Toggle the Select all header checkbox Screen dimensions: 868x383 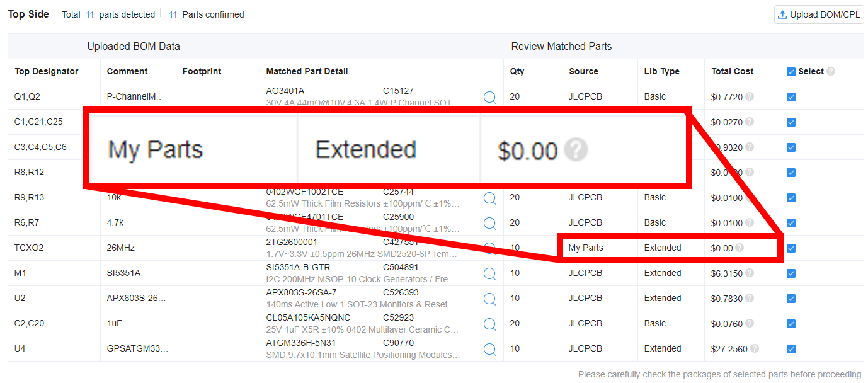pos(791,72)
